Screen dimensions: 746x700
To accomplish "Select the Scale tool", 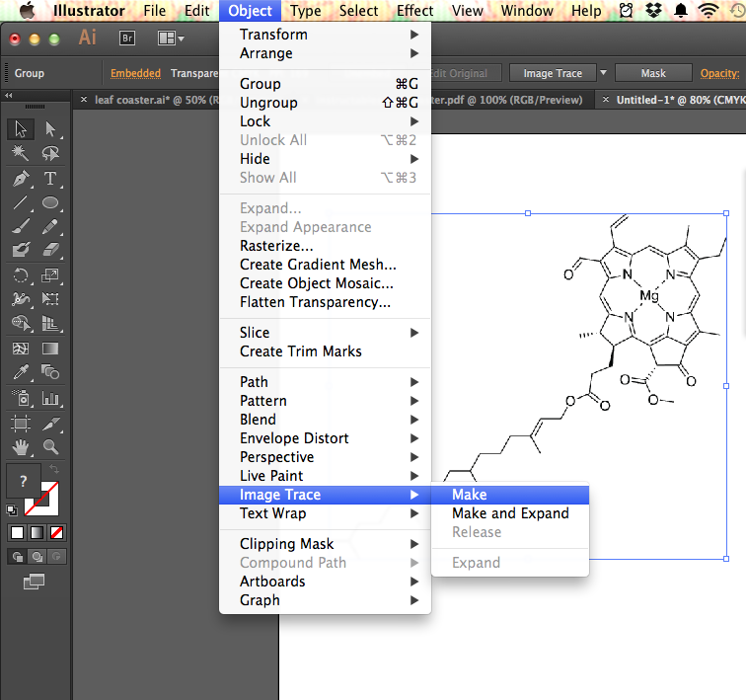I will click(x=50, y=275).
